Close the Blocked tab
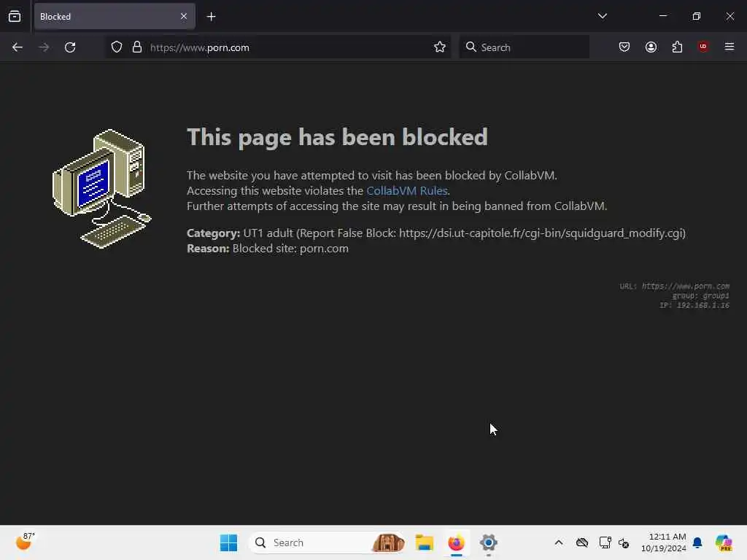The width and height of the screenshot is (747, 560). [183, 17]
